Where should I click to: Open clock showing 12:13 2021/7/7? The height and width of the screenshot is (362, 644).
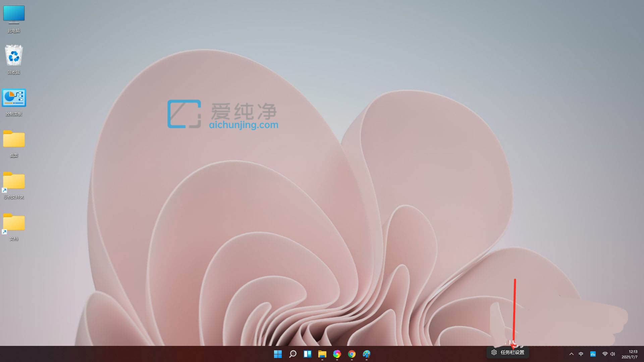(x=630, y=354)
